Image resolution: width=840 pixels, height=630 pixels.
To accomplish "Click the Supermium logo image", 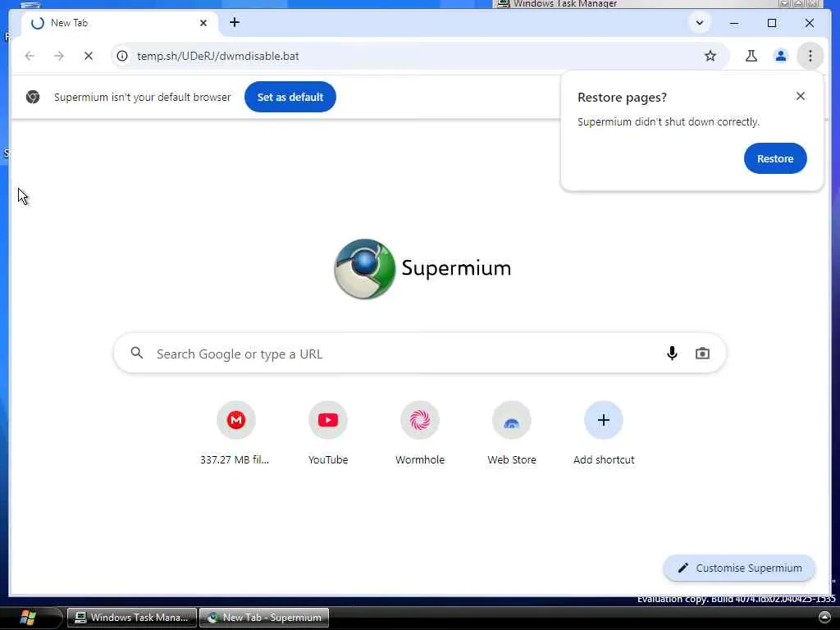I will pos(365,268).
